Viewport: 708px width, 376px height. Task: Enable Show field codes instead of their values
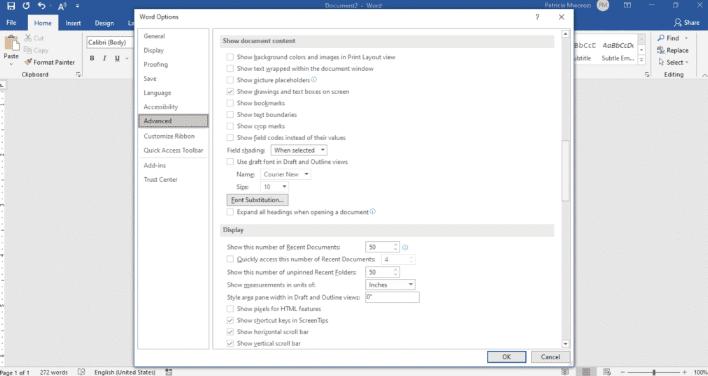click(230, 137)
